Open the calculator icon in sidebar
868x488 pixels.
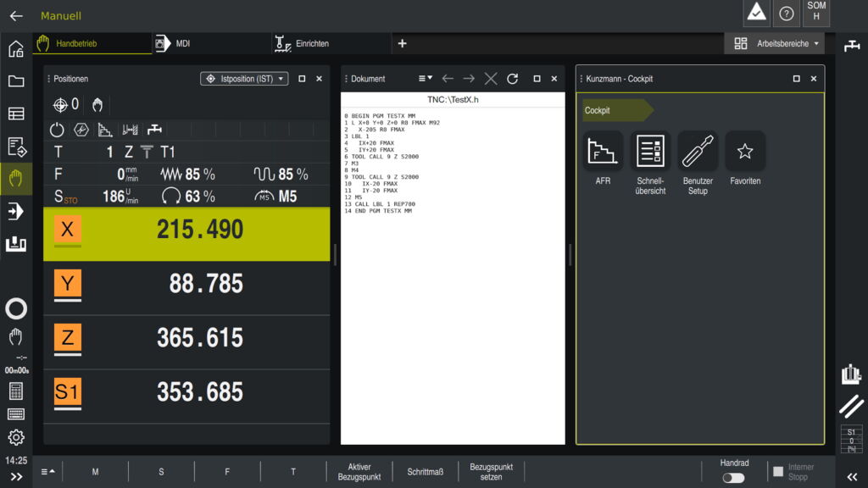click(16, 391)
